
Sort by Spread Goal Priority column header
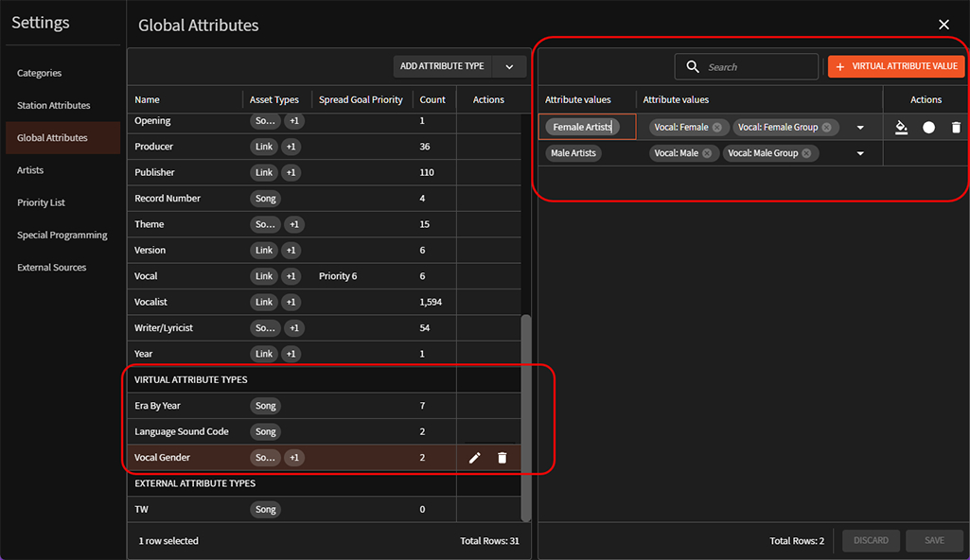361,99
